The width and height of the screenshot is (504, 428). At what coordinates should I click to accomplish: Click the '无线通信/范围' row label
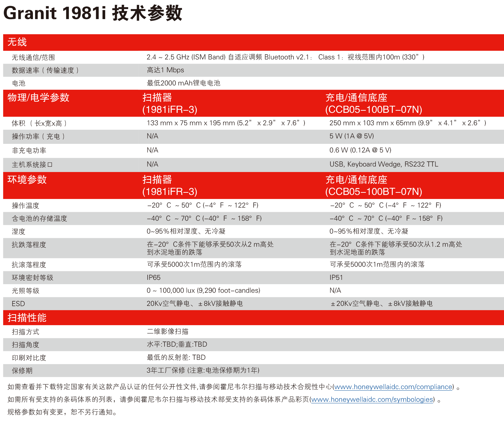click(33, 57)
